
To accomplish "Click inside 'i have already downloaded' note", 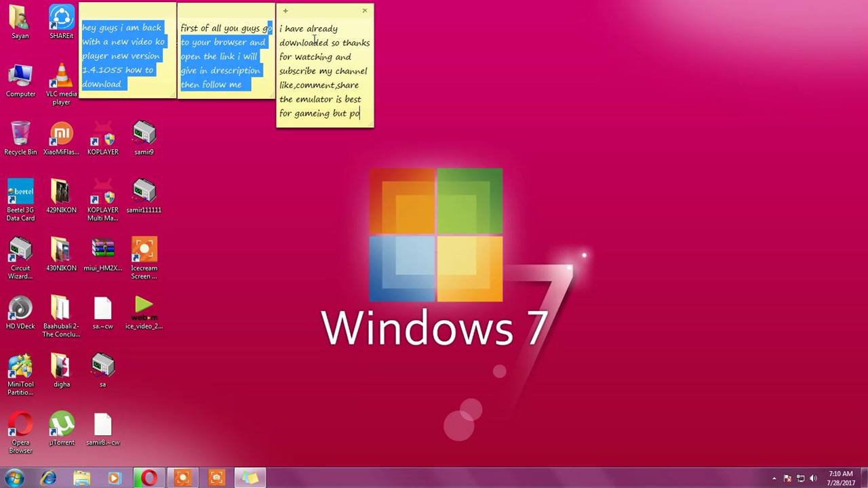I will [x=325, y=71].
